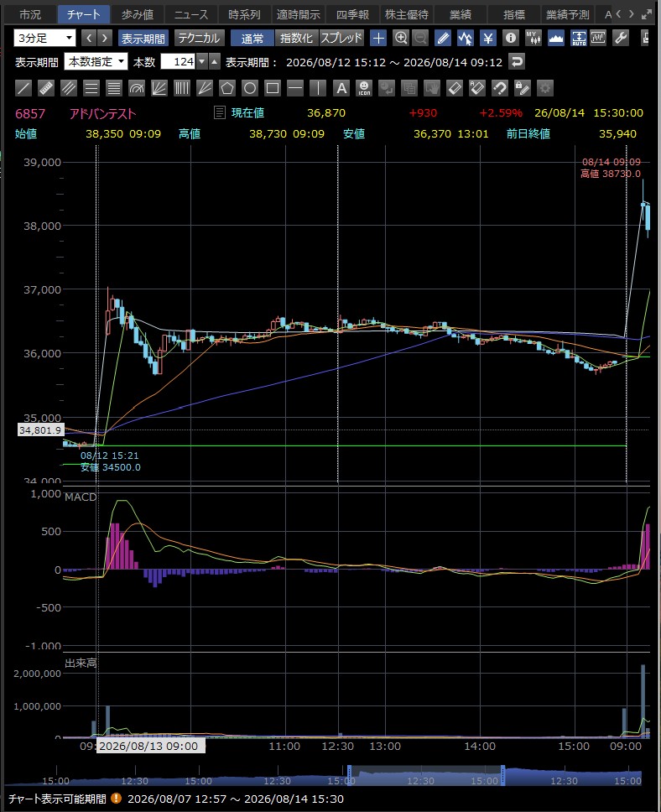Select the vertical line tool
The image size is (661, 812).
[318, 88]
